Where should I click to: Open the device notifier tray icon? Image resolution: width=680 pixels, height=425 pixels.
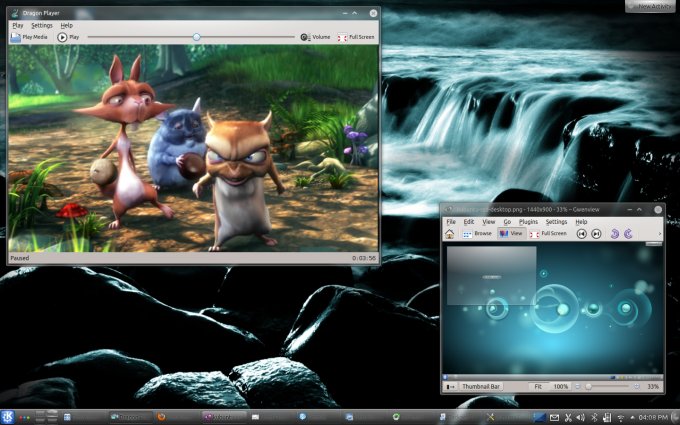[x=607, y=418]
